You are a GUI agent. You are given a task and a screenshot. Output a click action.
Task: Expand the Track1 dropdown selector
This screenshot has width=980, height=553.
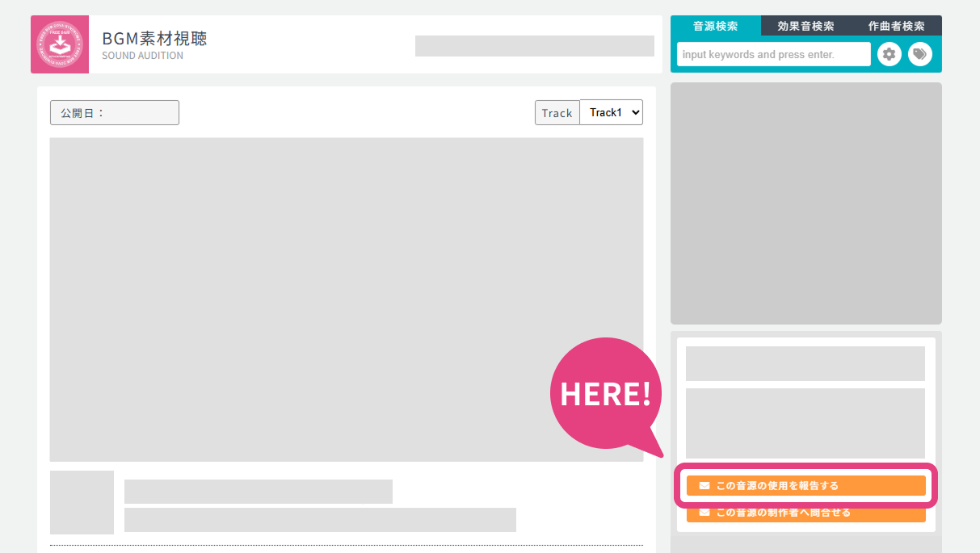click(611, 113)
